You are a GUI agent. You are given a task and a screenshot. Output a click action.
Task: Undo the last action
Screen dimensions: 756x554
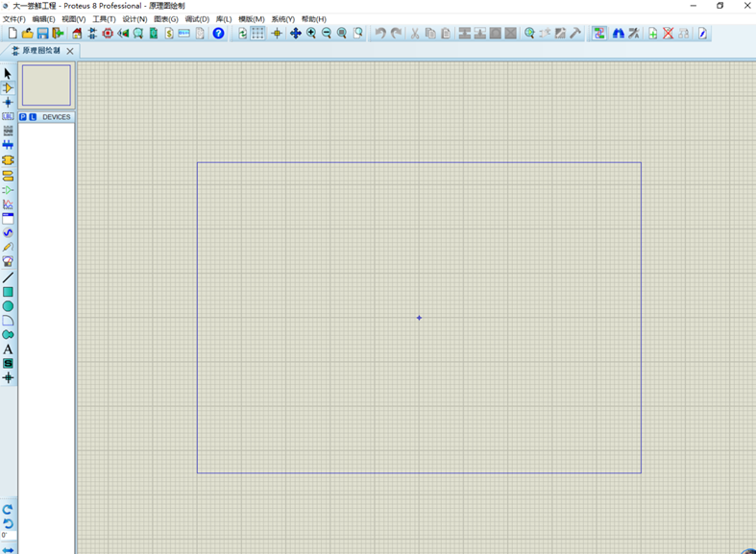tap(380, 34)
